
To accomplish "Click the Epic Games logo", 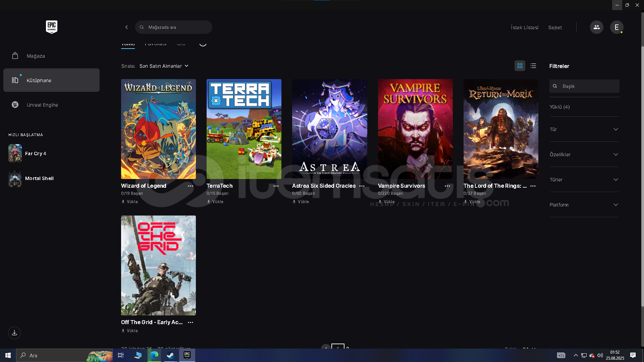I will click(x=52, y=27).
